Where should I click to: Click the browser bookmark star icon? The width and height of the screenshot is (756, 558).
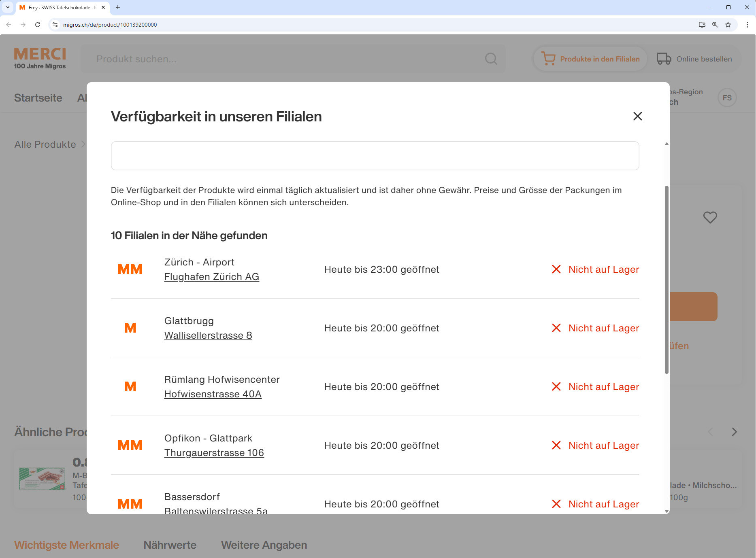click(x=728, y=25)
